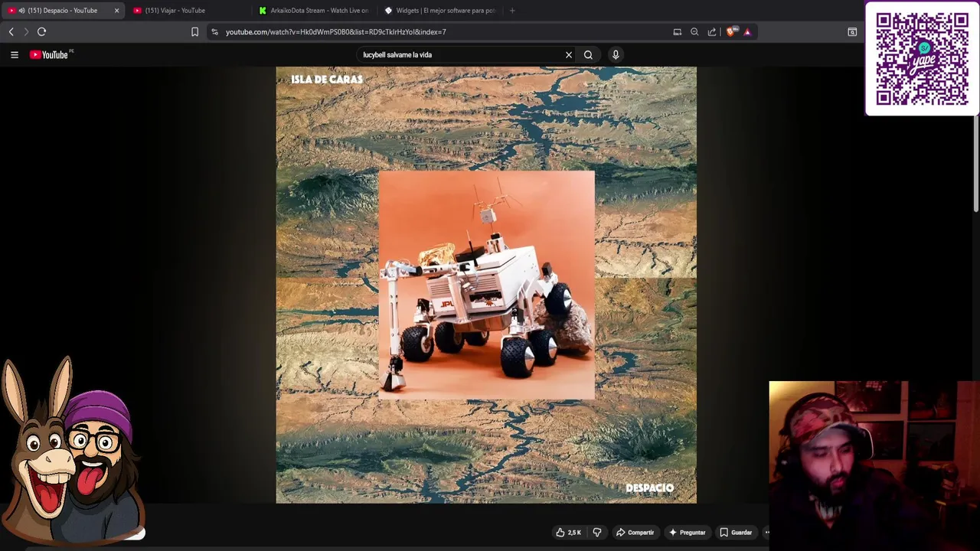Click the Compartir share button
Image resolution: width=980 pixels, height=551 pixels.
tap(635, 533)
